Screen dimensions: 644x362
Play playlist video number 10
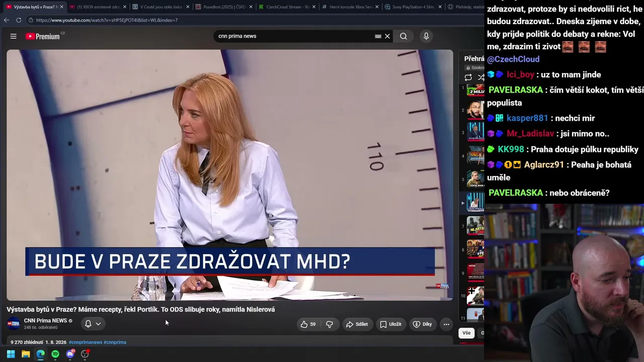point(475,296)
